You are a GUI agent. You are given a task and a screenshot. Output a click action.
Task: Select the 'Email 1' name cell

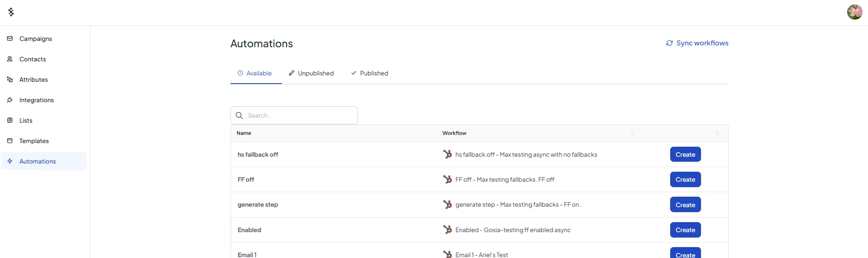[247, 255]
